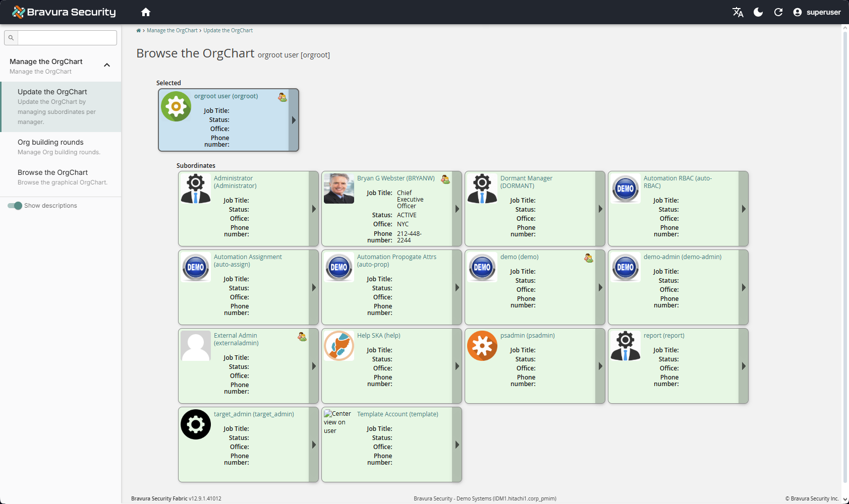
Task: Click the Help SKA globe icon
Action: (x=339, y=346)
